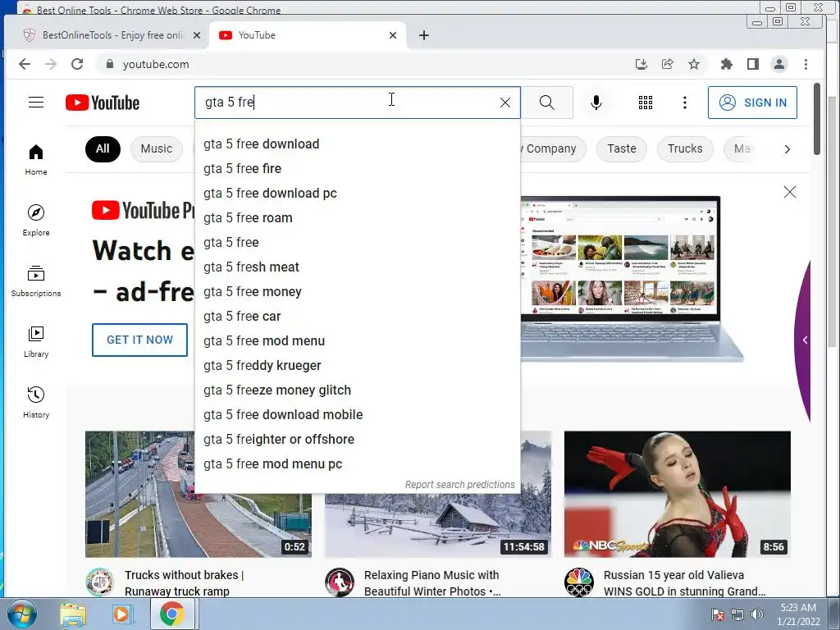The image size is (840, 630).
Task: Open Subscriptions in the sidebar
Action: pyautogui.click(x=36, y=281)
